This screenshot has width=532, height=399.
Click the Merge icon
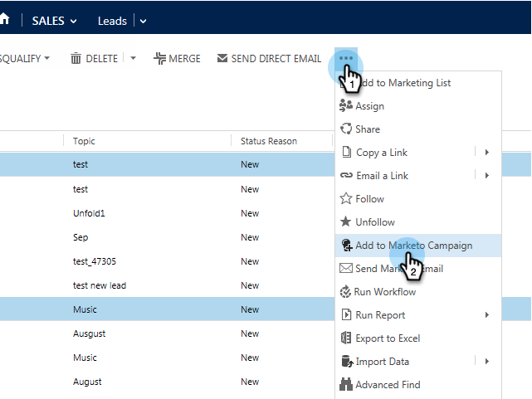click(159, 58)
